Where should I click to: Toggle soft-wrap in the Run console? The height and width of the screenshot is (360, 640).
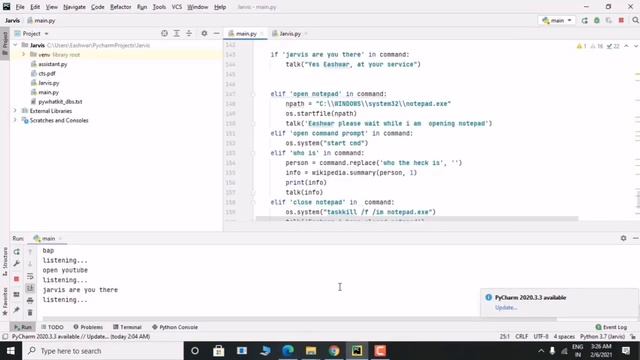click(30, 276)
